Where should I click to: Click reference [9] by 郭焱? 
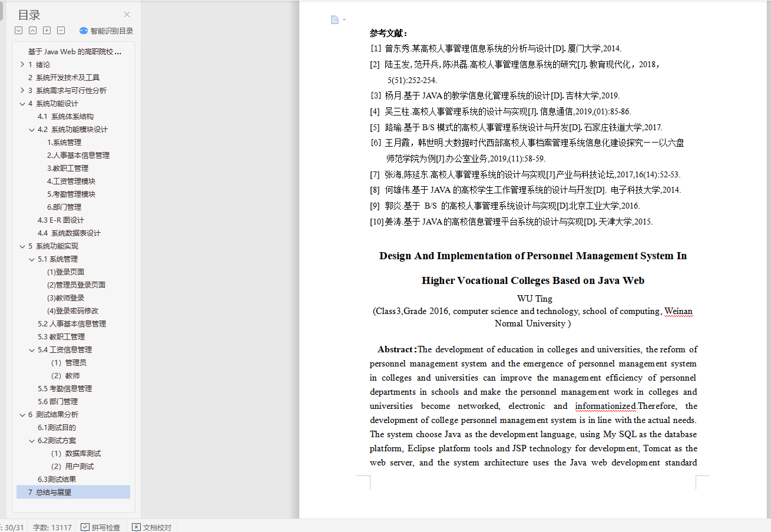click(505, 206)
